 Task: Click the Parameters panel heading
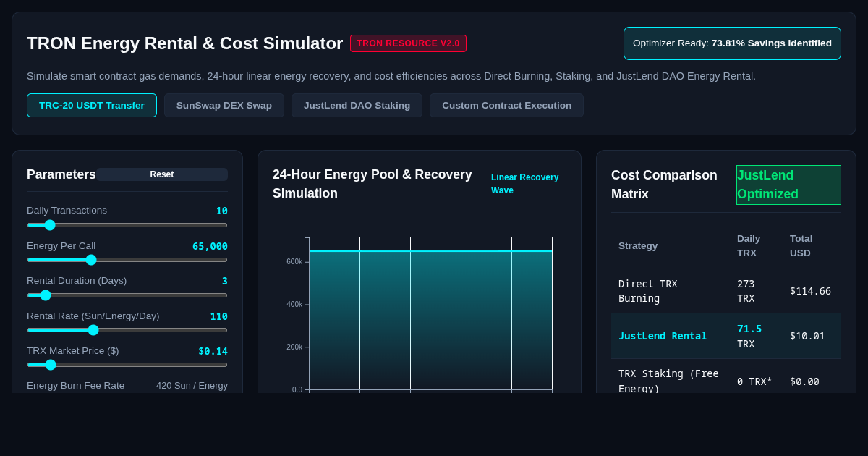[61, 174]
